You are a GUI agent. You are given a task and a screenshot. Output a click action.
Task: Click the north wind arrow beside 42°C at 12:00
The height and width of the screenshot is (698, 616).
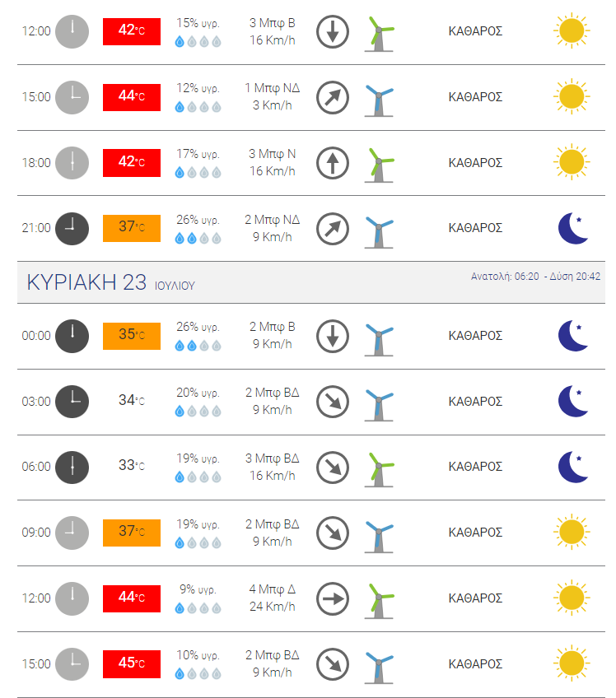pyautogui.click(x=332, y=31)
